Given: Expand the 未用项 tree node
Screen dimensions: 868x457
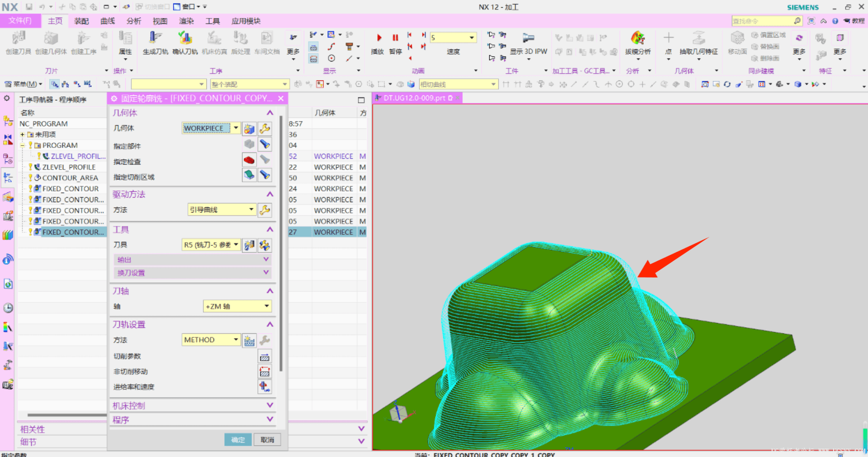Looking at the screenshot, I should point(22,135).
